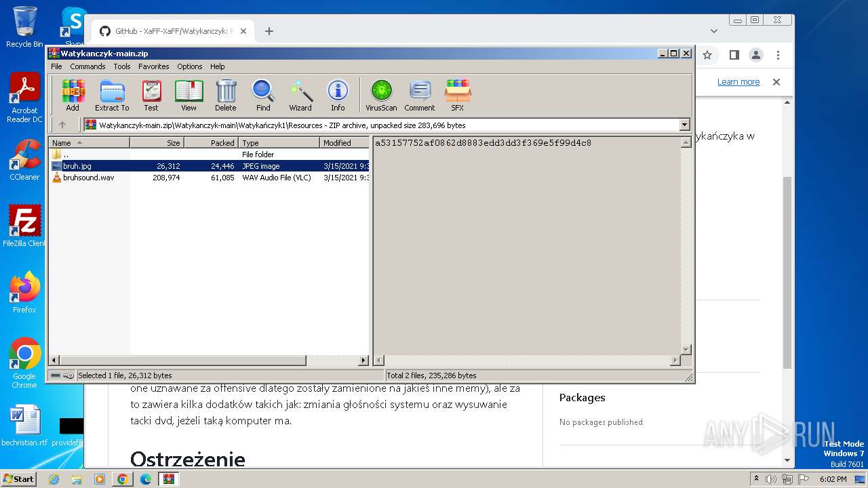Open FileZilla Client desktop icon

(24, 226)
